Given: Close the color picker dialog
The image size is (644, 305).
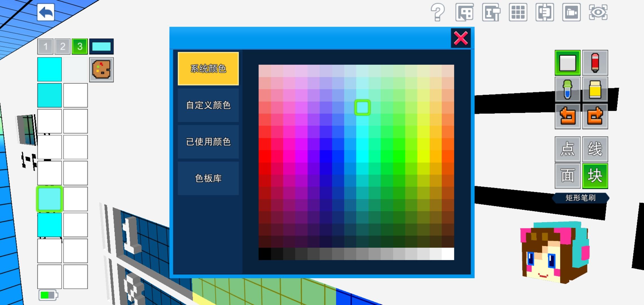Looking at the screenshot, I should coord(461,38).
